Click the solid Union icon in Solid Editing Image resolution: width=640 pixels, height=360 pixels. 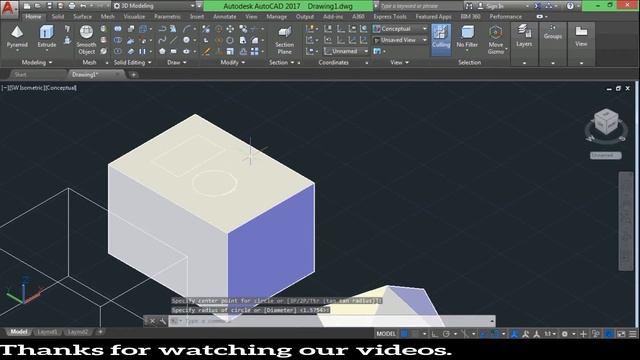coord(118,29)
